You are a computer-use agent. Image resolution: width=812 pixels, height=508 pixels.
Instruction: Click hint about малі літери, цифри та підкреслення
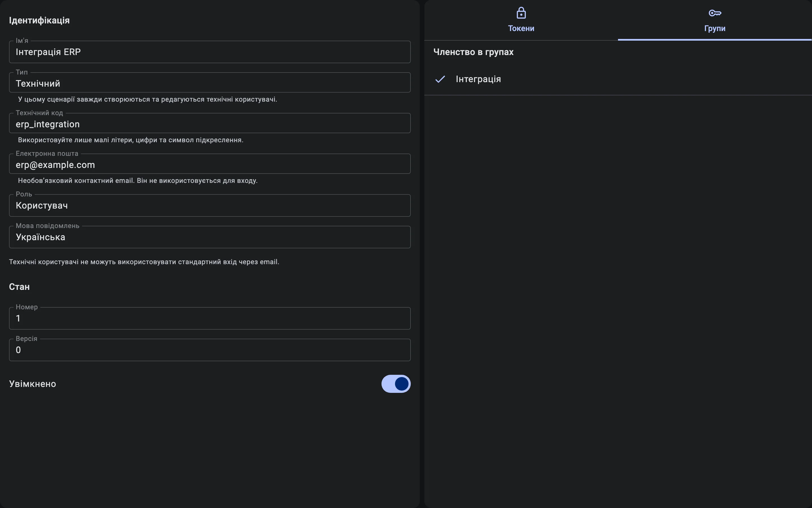tap(131, 140)
